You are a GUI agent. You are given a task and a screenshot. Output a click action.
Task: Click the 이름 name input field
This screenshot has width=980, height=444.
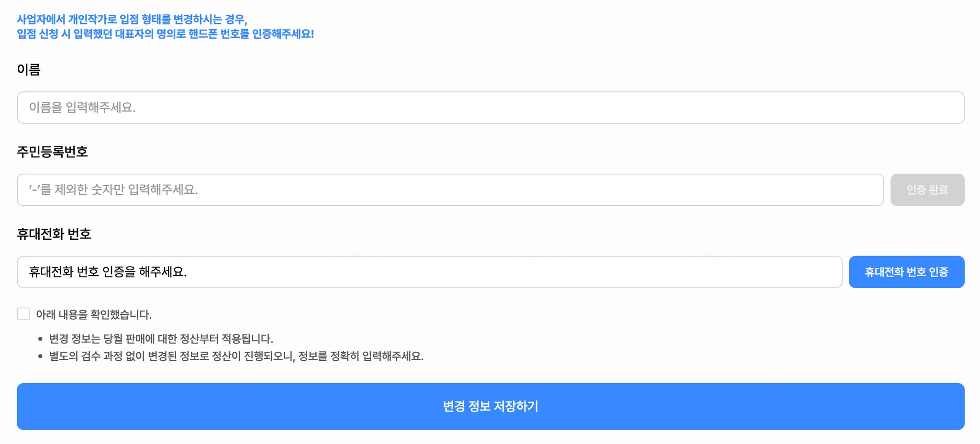point(490,108)
